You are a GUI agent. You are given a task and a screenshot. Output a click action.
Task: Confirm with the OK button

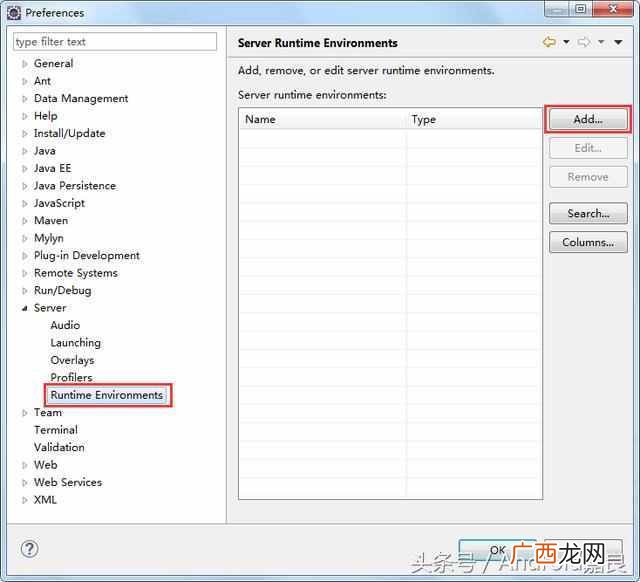coord(497,550)
